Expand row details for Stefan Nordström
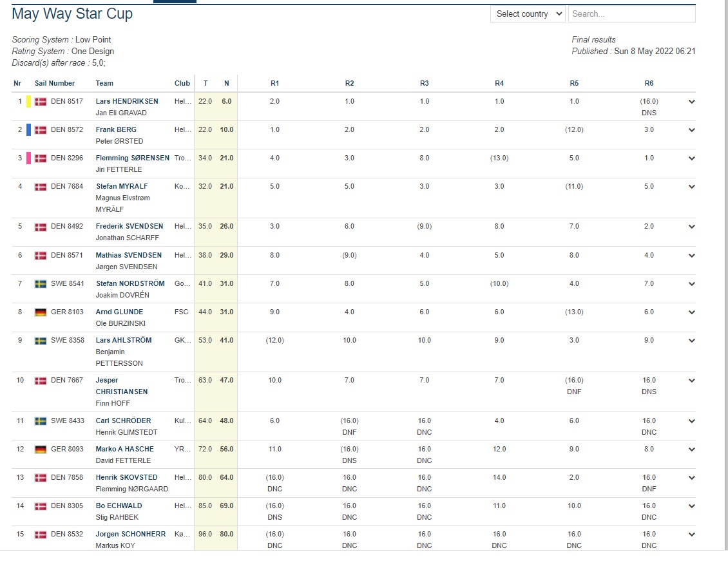Image resolution: width=728 pixels, height=568 pixels. [x=692, y=284]
